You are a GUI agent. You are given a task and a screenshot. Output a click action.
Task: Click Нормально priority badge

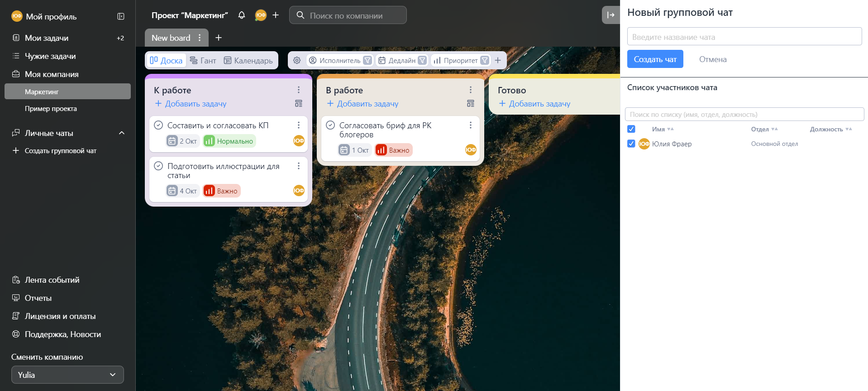[x=229, y=141]
